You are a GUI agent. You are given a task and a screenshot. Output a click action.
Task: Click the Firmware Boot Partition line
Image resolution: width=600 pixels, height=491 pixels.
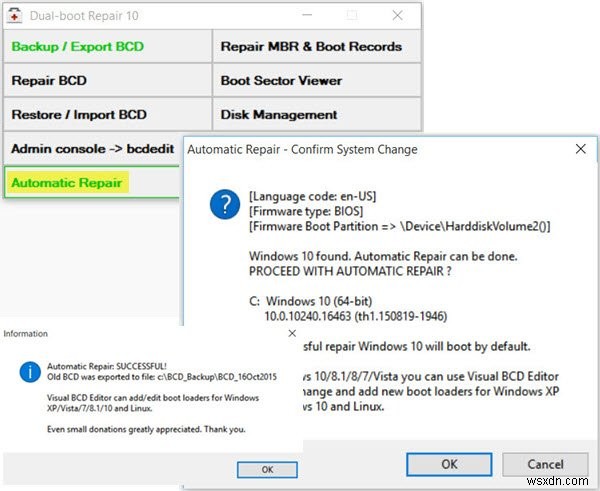400,226
